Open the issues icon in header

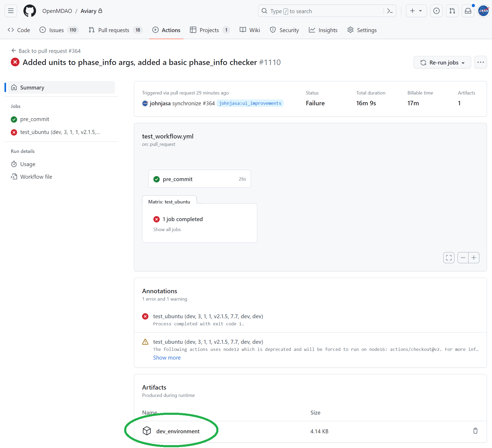coord(436,11)
